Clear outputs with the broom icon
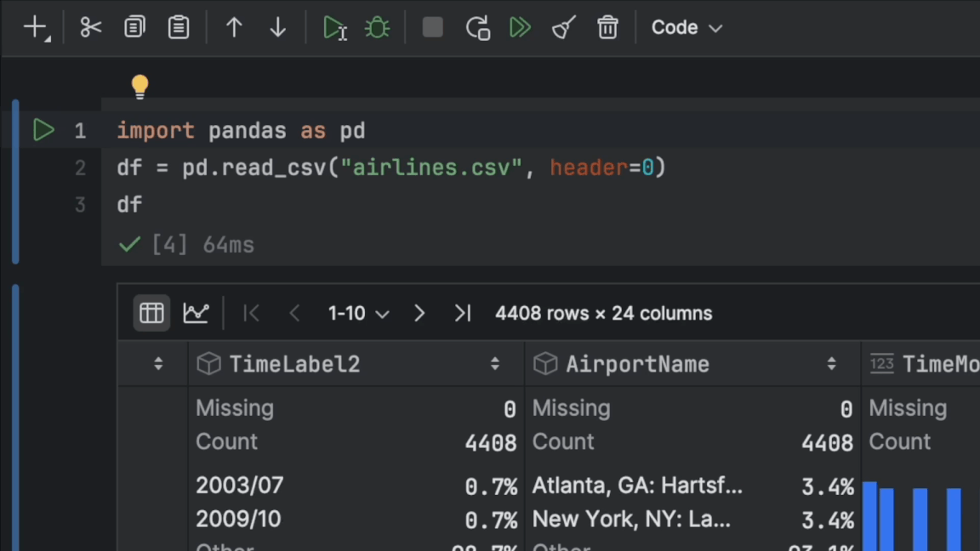 tap(563, 27)
